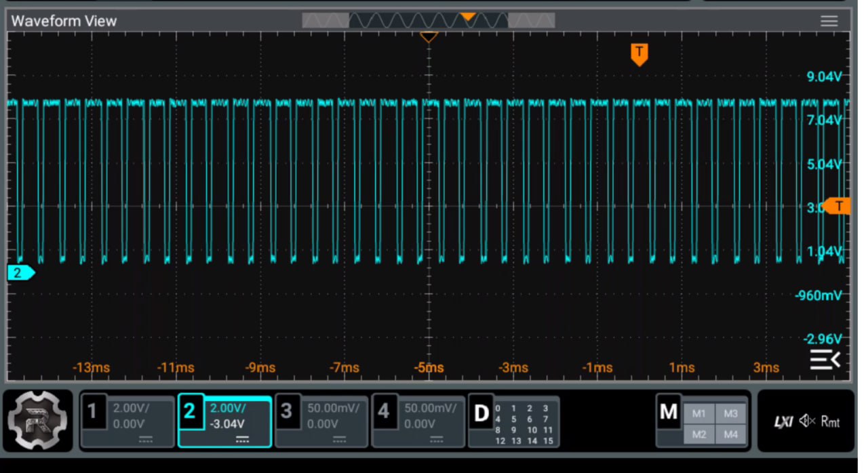Click channel 1 scale value 2.00V/
Viewport: 868px width, 473px height.
(131, 409)
